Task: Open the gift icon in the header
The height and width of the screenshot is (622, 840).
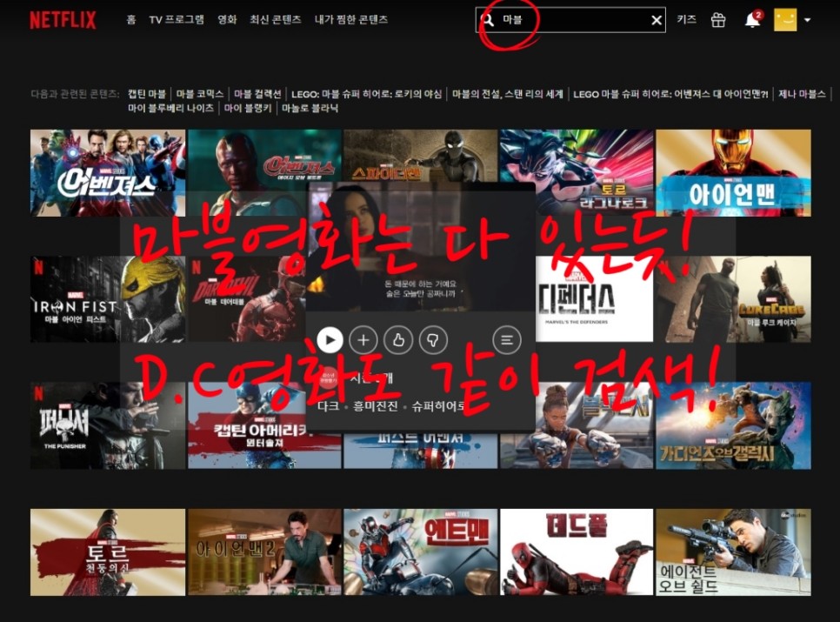Action: pos(718,20)
